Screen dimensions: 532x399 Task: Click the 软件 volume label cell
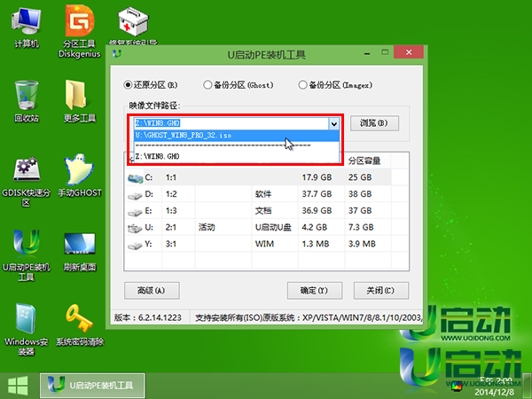263,194
